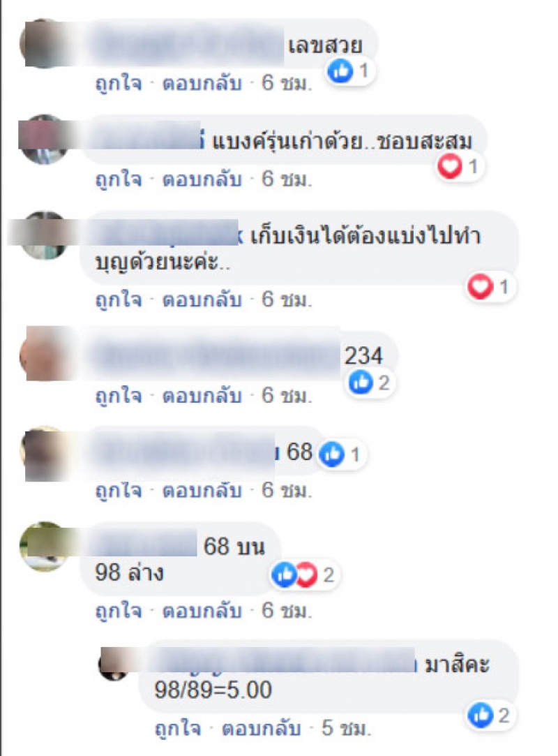Click ถูกใจ under the 234 comment
Image resolution: width=558 pixels, height=756 pixels.
point(119,395)
